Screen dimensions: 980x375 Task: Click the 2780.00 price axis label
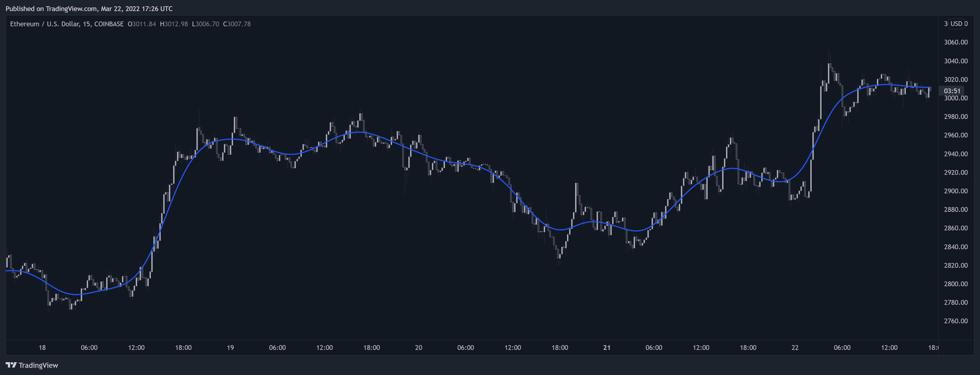(x=956, y=302)
